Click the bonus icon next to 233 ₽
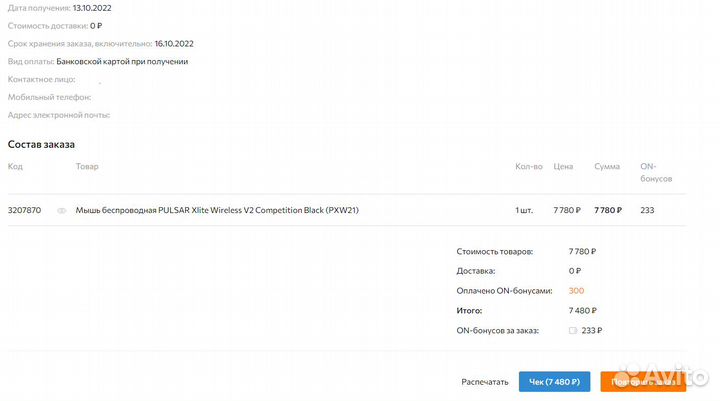 [573, 330]
